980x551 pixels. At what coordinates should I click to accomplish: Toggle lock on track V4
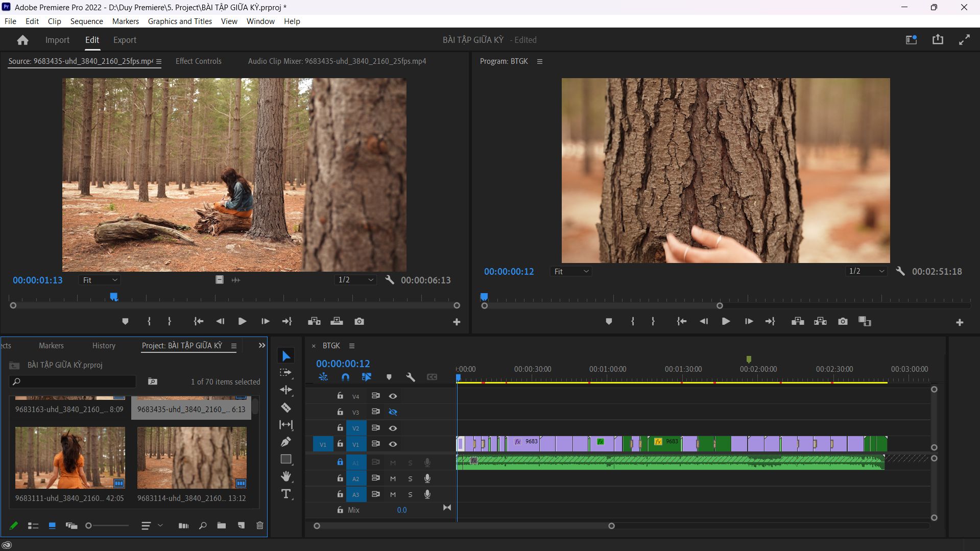point(340,396)
